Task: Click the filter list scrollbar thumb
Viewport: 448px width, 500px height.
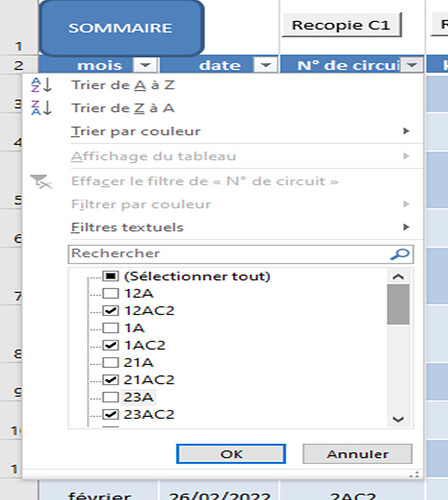Action: [398, 304]
